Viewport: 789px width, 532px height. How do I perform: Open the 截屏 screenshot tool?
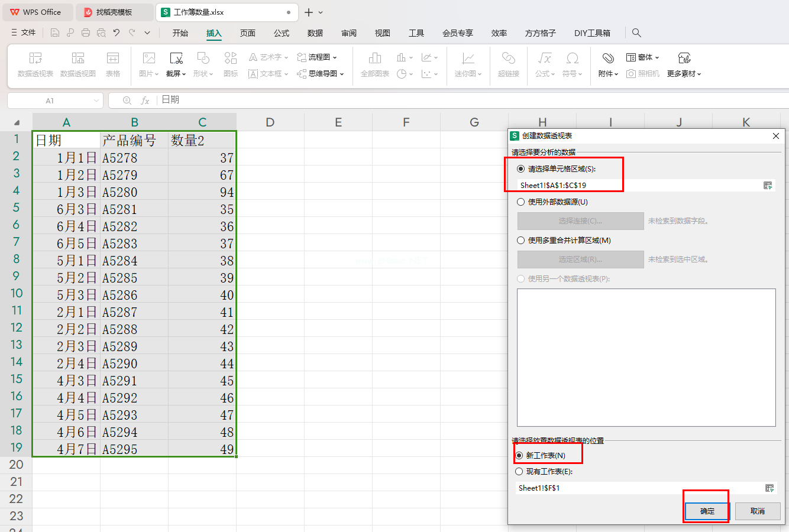tap(176, 64)
